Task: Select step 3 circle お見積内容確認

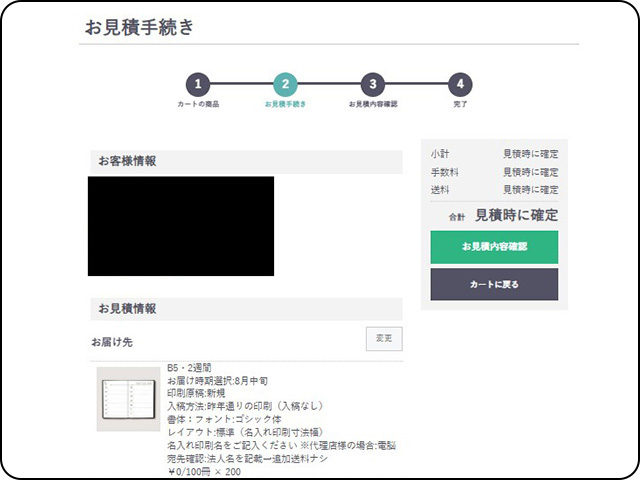Action: tap(373, 84)
